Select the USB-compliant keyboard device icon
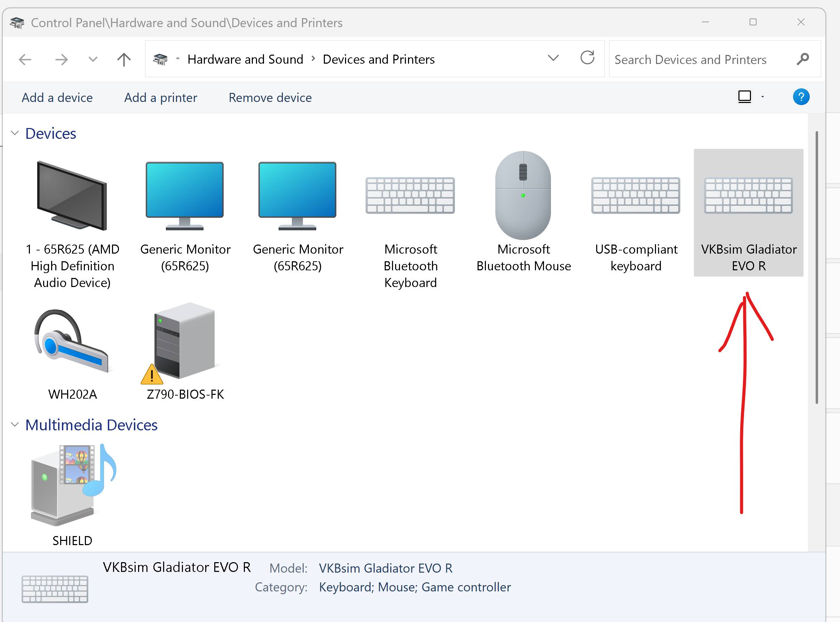This screenshot has width=840, height=622. pyautogui.click(x=635, y=196)
